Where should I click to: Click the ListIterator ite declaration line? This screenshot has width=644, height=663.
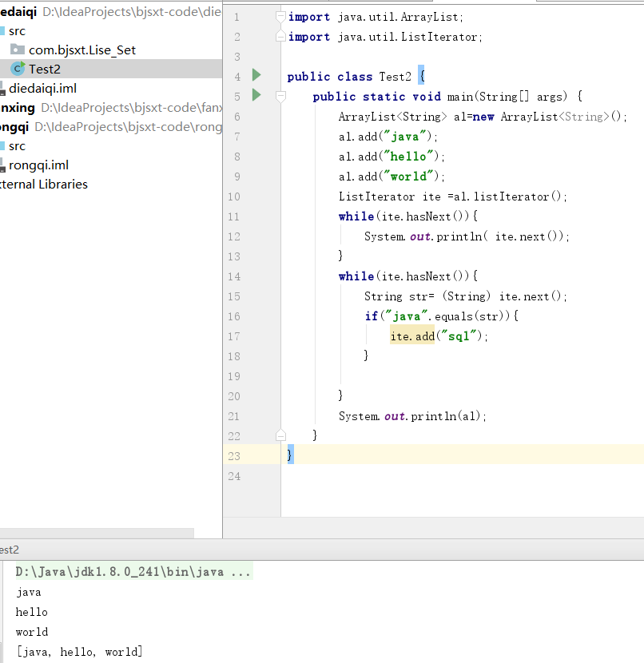(453, 197)
